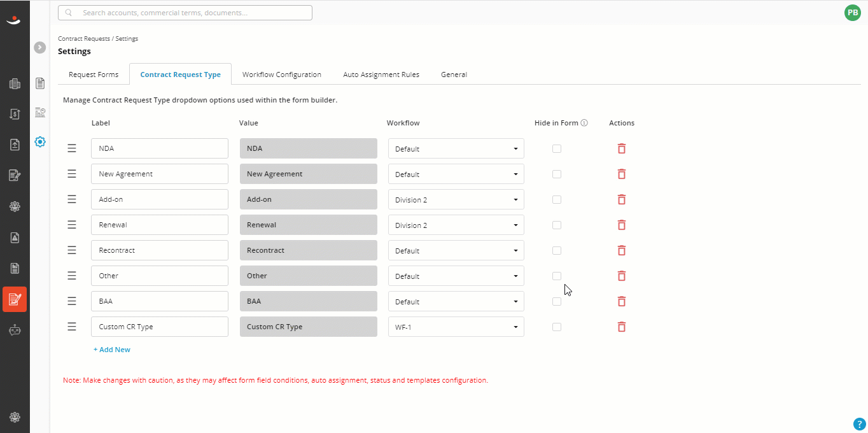Open the document edit pencil sidebar icon

pyautogui.click(x=15, y=175)
